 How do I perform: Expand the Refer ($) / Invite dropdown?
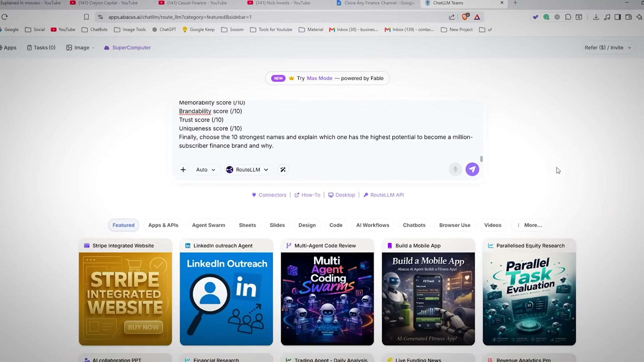(608, 48)
